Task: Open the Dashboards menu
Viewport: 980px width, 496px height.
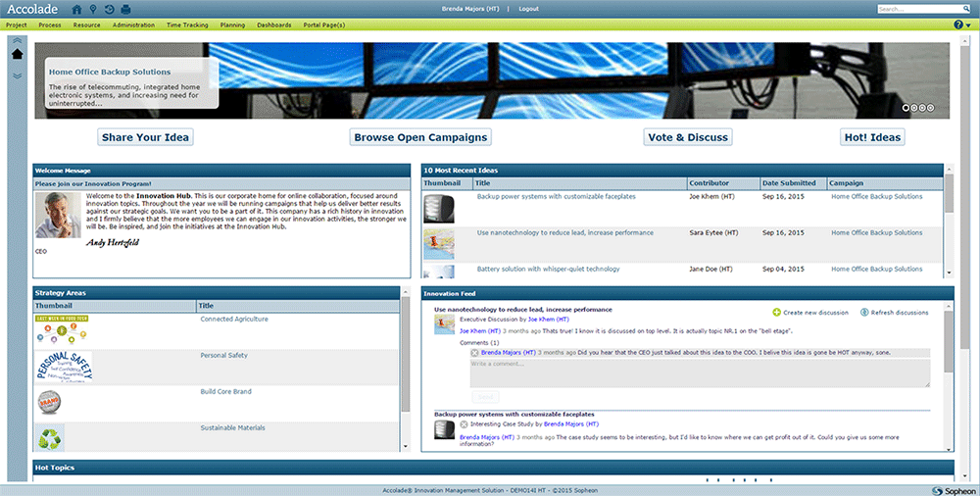Action: [274, 25]
